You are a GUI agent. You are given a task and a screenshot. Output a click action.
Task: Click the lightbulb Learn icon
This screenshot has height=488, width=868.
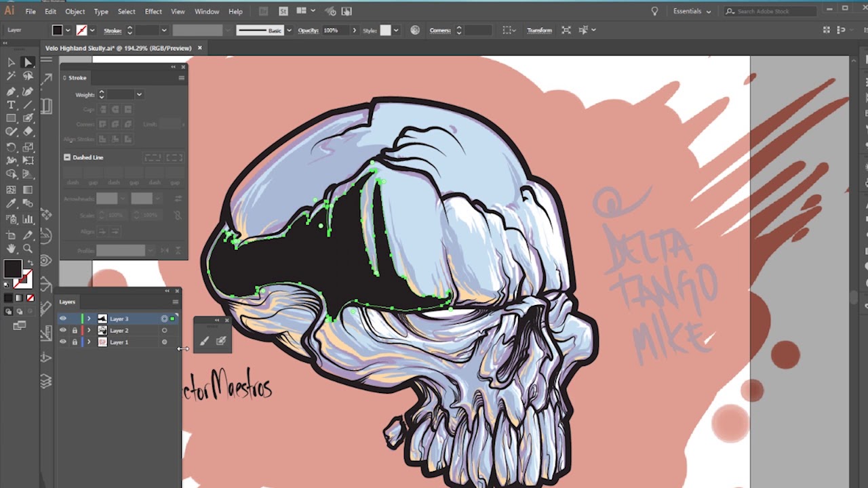[x=654, y=12]
